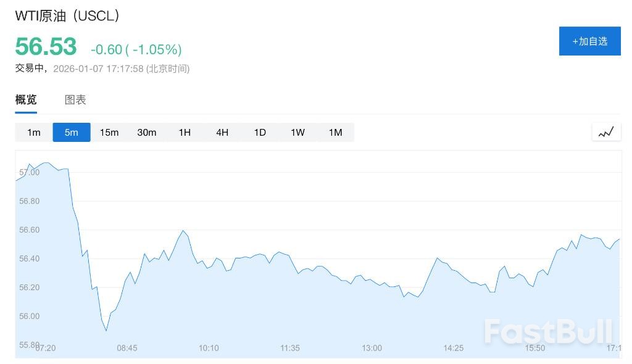This screenshot has width=632, height=364.
Task: Click the 08:45 time axis label
Action: [x=127, y=348]
